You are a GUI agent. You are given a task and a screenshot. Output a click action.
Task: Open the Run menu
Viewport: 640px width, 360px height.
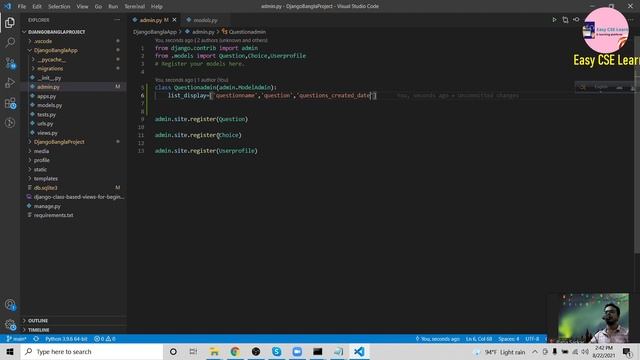113,7
